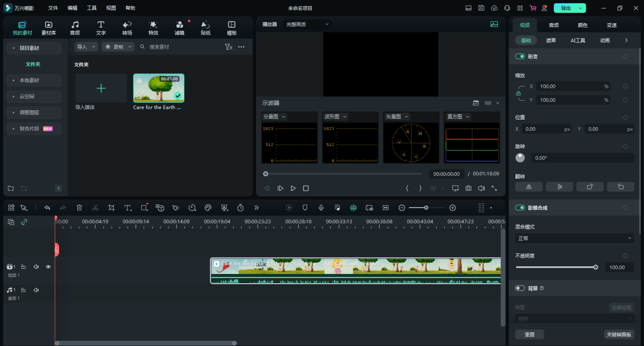The height and width of the screenshot is (346, 644).
Task: Hide the 视频 1 track with eye icon
Action: pyautogui.click(x=48, y=267)
